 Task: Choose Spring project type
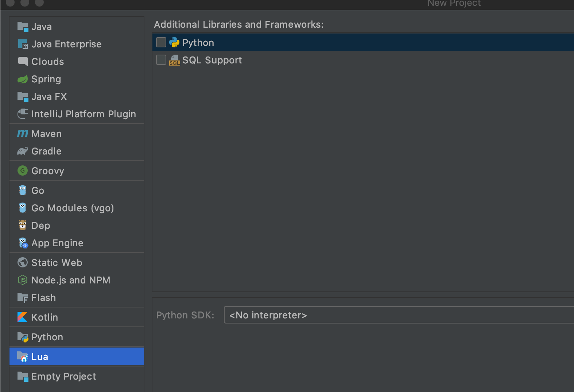[x=77, y=79]
